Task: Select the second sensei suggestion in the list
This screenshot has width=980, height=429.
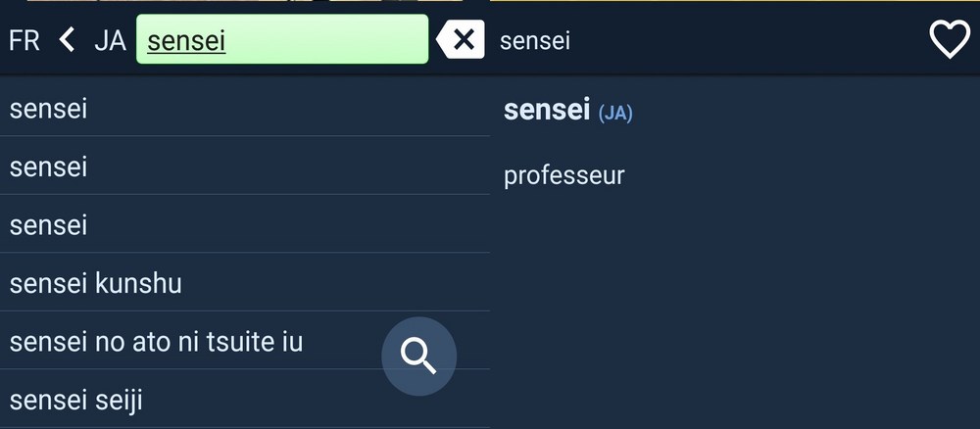Action: [49, 167]
